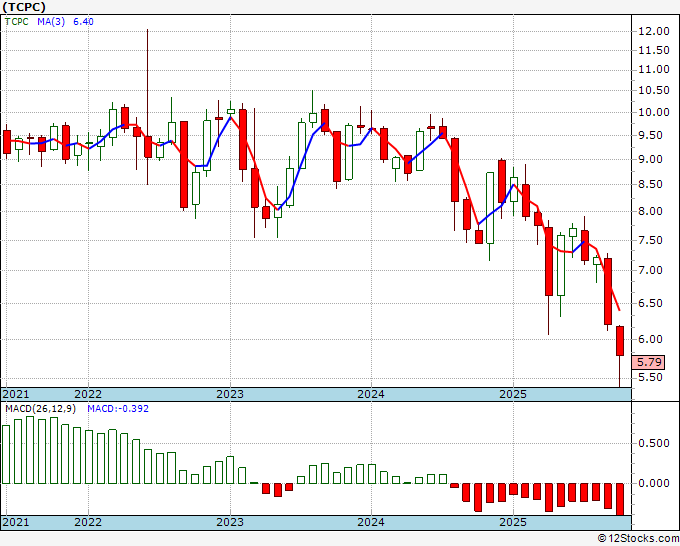Screen dimensions: 680x546
Task: Click the 10.00 price axis label
Action: 654,112
